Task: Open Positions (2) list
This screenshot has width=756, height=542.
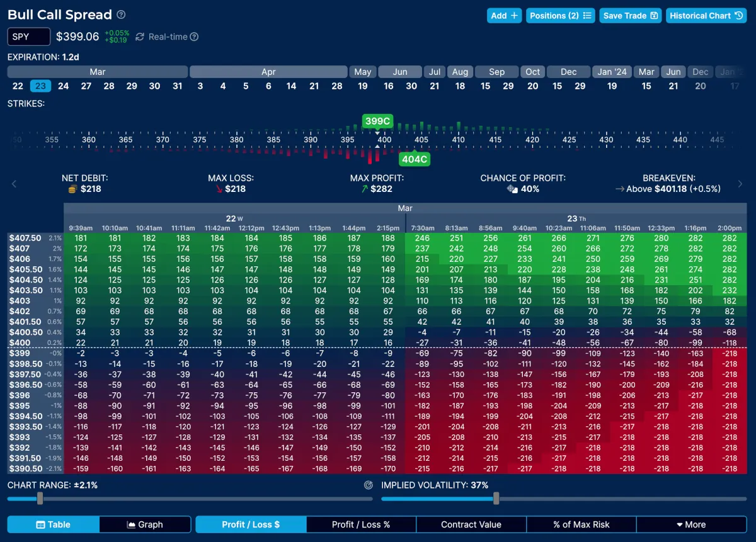Action: tap(560, 15)
